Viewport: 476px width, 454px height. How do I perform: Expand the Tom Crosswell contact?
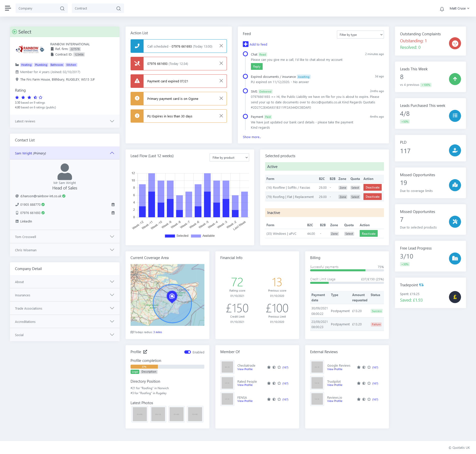tap(65, 237)
